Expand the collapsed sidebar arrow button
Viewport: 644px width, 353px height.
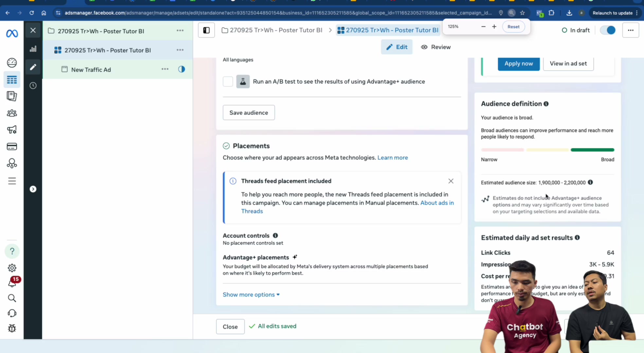click(x=33, y=189)
